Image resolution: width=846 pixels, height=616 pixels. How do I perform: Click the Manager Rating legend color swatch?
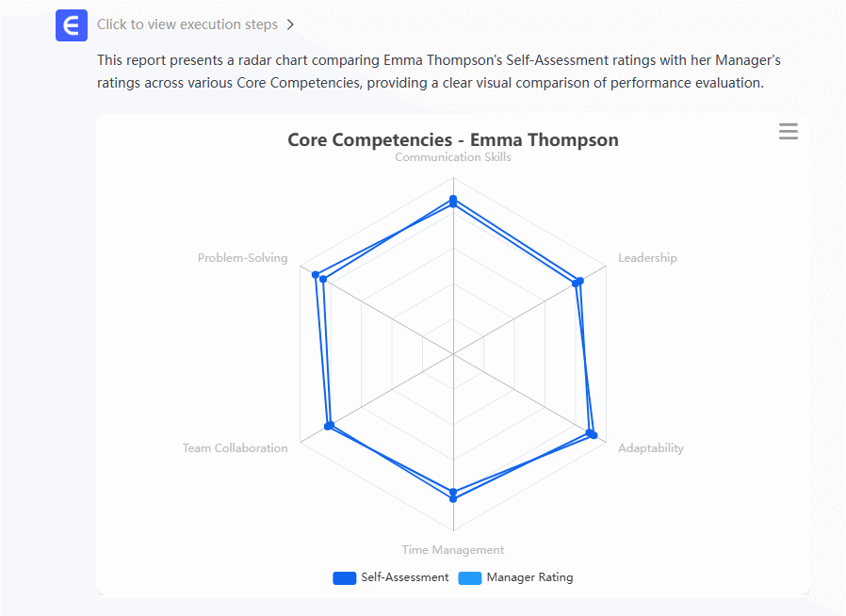(469, 578)
